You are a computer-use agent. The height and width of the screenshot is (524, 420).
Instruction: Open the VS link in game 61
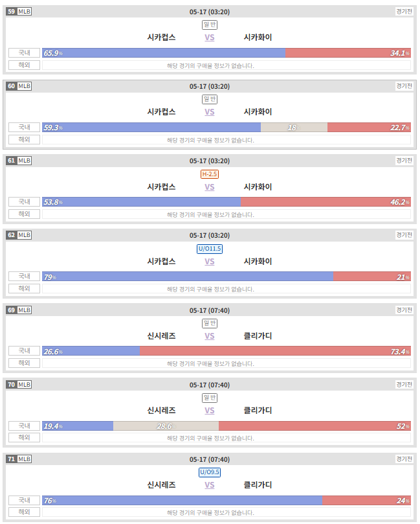coord(209,187)
